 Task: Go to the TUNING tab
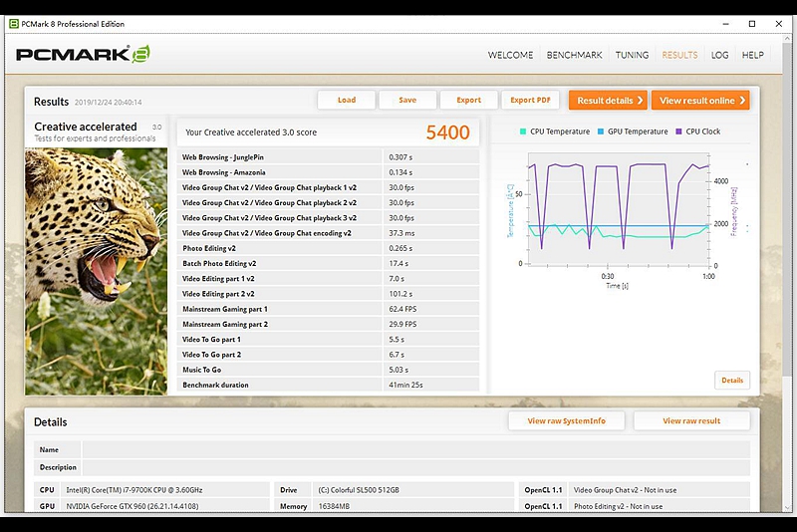tap(632, 56)
